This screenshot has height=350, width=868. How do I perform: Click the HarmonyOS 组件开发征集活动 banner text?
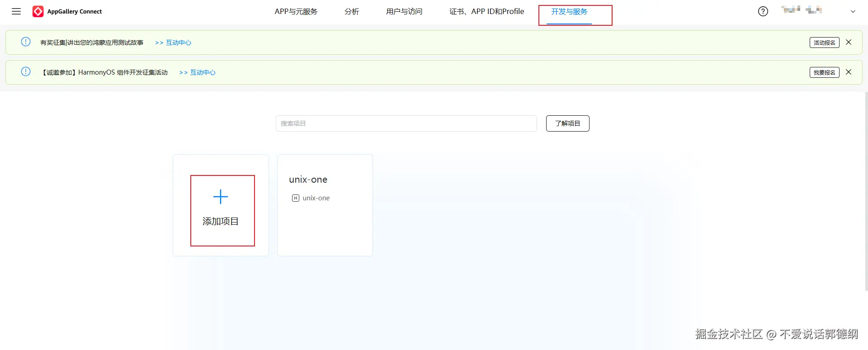(x=105, y=72)
